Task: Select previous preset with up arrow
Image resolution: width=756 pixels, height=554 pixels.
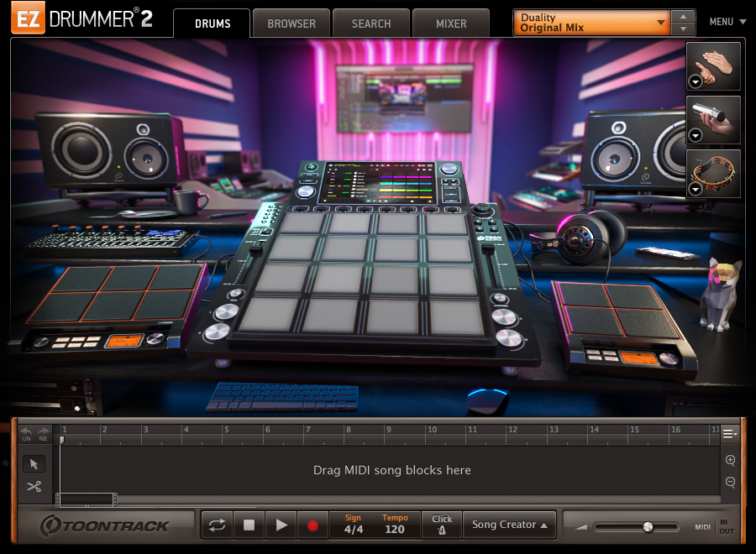Action: 683,17
